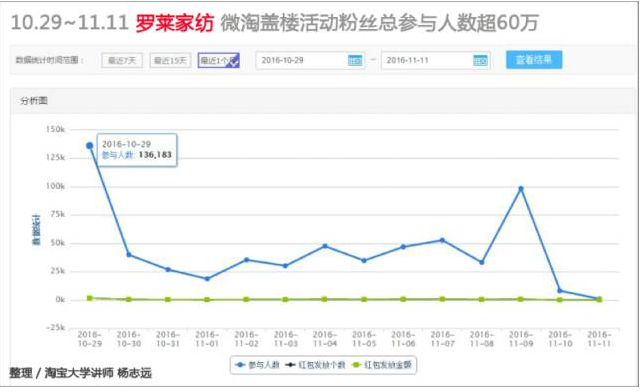The width and height of the screenshot is (642, 392).
Task: Click the 数据统计时间范围 label
Action: pos(50,60)
